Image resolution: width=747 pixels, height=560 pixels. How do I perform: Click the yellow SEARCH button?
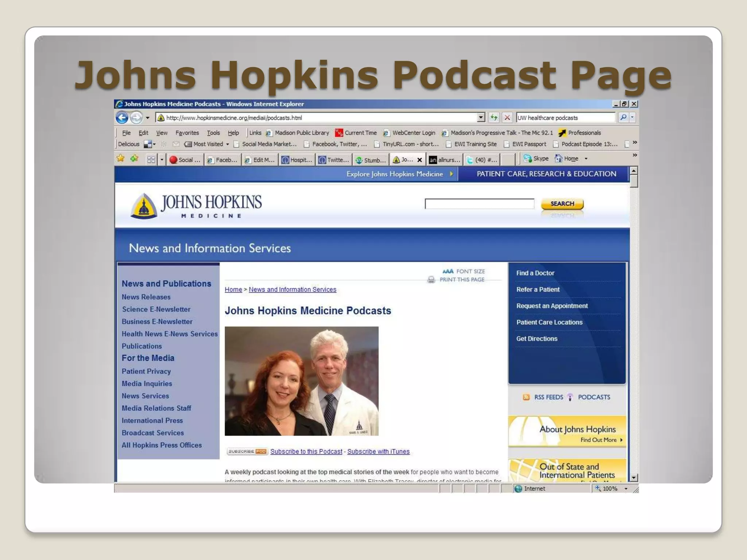562,204
